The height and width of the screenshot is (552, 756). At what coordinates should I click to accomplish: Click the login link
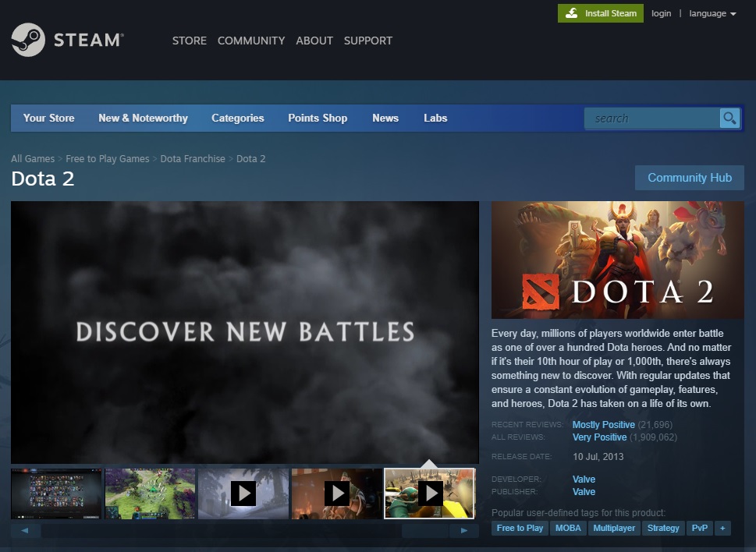pos(661,13)
